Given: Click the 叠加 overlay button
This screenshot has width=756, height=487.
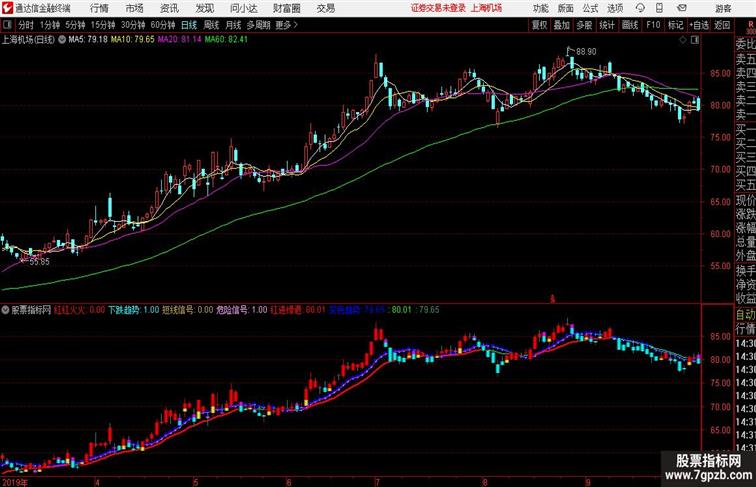Looking at the screenshot, I should click(x=562, y=25).
